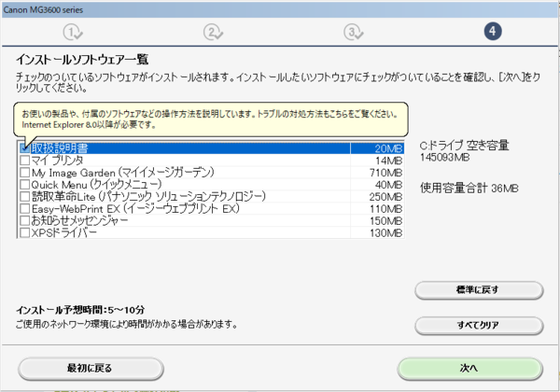The width and height of the screenshot is (560, 392).
Task: Tick the Quick Menu checkbox
Action: coord(24,184)
